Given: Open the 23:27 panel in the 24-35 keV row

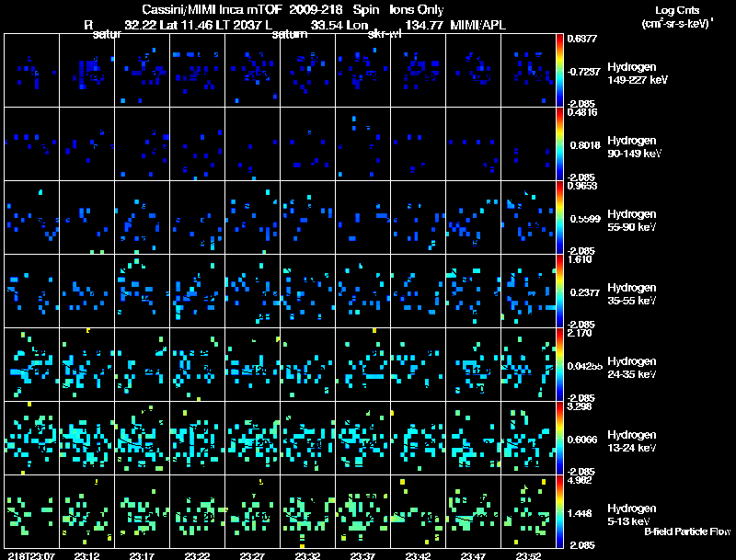Looking at the screenshot, I should point(252,364).
